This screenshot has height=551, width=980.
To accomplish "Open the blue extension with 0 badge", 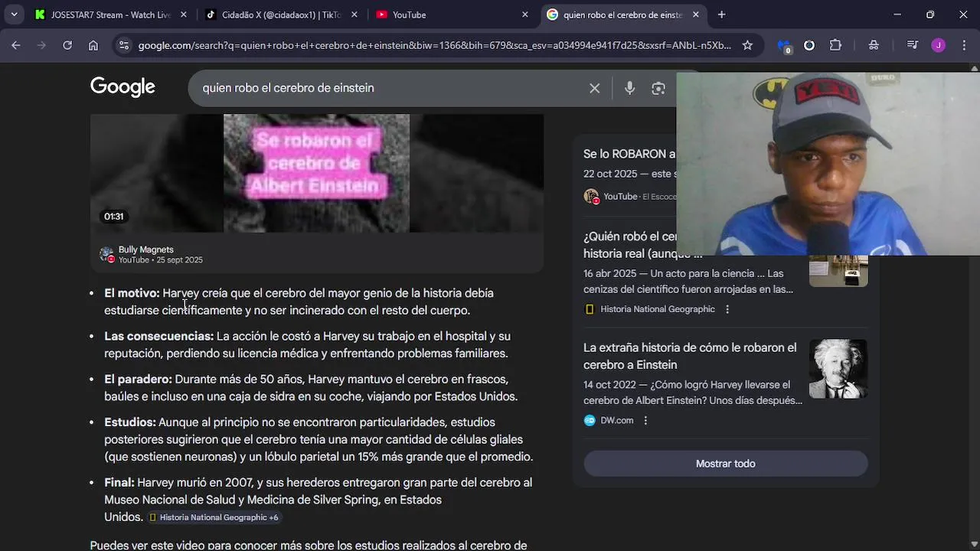I will (783, 46).
